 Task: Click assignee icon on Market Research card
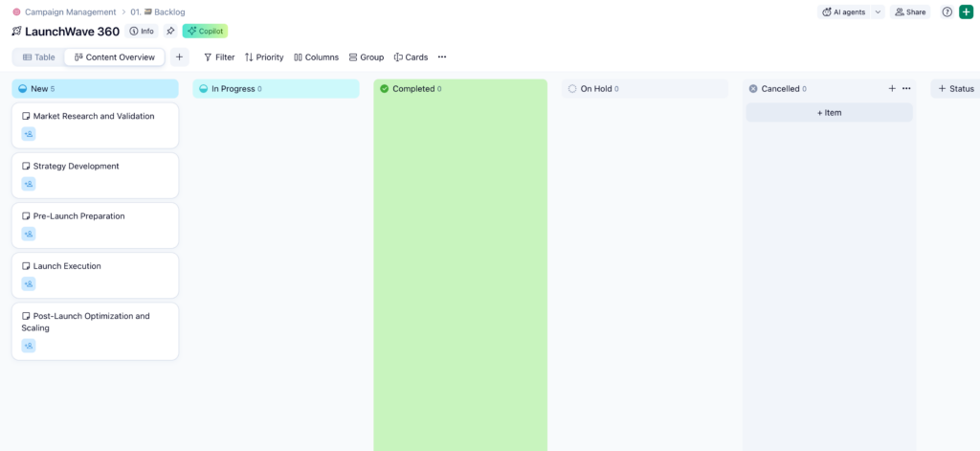pyautogui.click(x=29, y=134)
